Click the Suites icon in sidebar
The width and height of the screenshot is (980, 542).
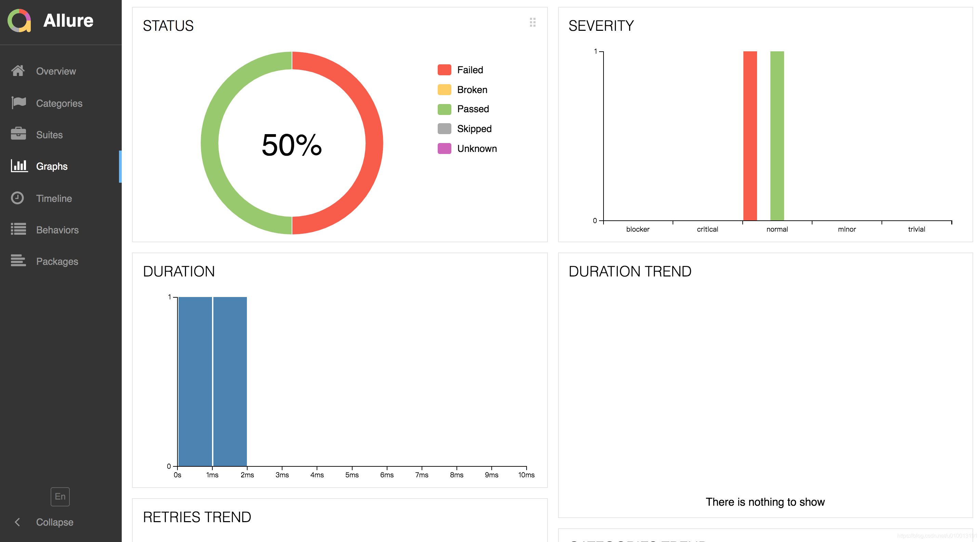[x=18, y=134]
